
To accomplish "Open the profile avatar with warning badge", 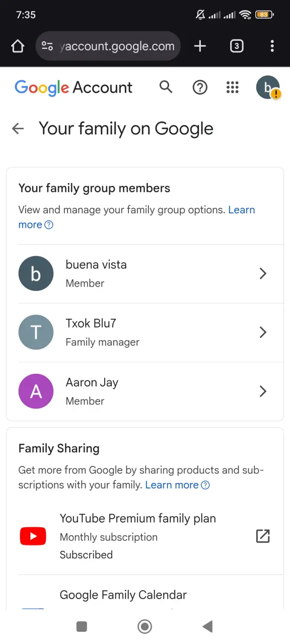I will 268,88.
